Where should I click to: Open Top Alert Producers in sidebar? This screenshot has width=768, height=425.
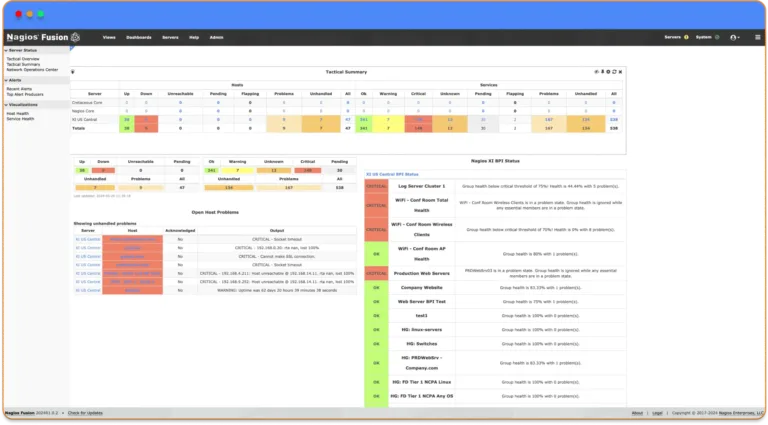pos(25,93)
